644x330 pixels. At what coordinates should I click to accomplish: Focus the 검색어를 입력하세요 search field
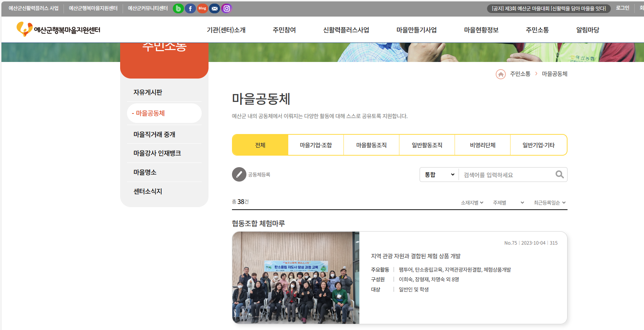tap(507, 175)
